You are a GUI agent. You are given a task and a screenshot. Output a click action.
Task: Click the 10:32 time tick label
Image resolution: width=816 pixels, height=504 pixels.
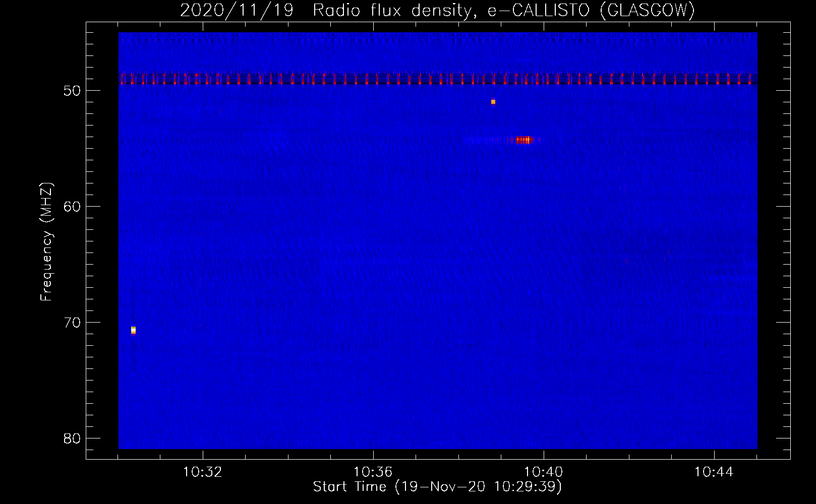[x=203, y=472]
